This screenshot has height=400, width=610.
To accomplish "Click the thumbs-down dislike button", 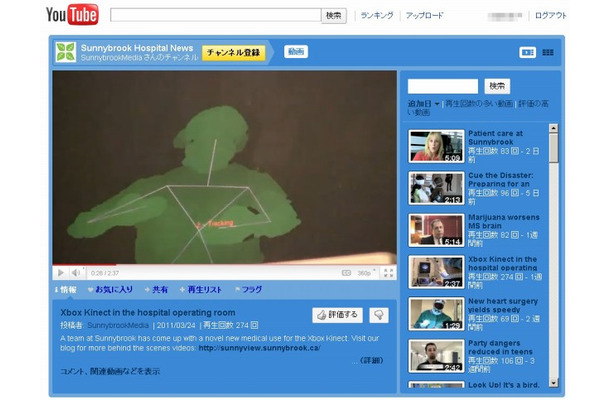I will coord(379,315).
